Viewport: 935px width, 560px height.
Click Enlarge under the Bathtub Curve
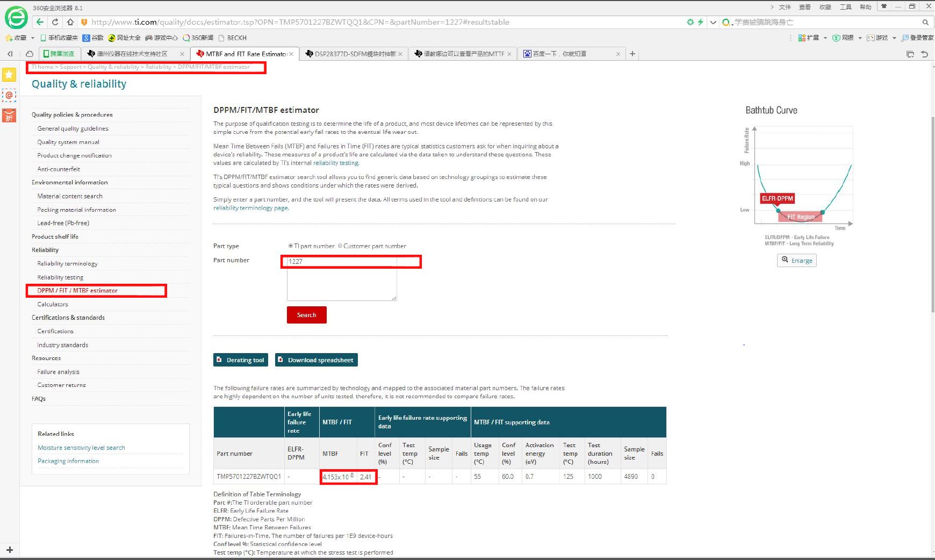tap(797, 261)
